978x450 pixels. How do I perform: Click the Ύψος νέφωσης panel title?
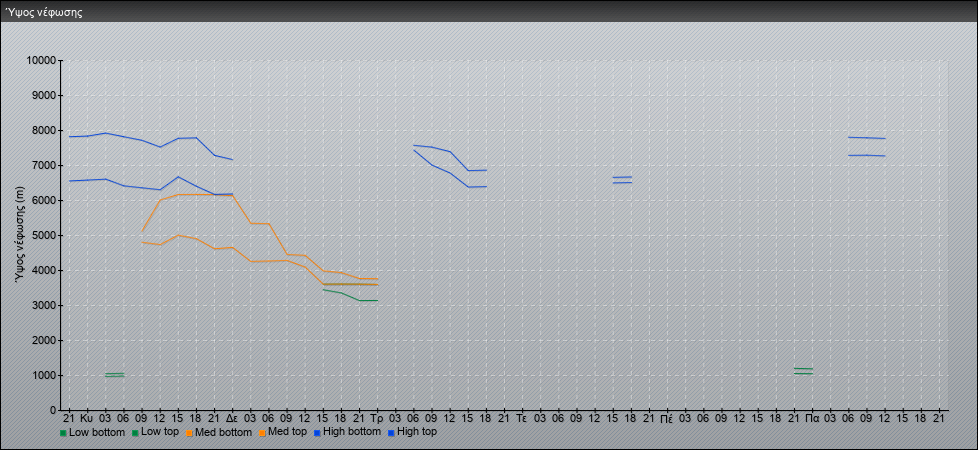[45, 13]
